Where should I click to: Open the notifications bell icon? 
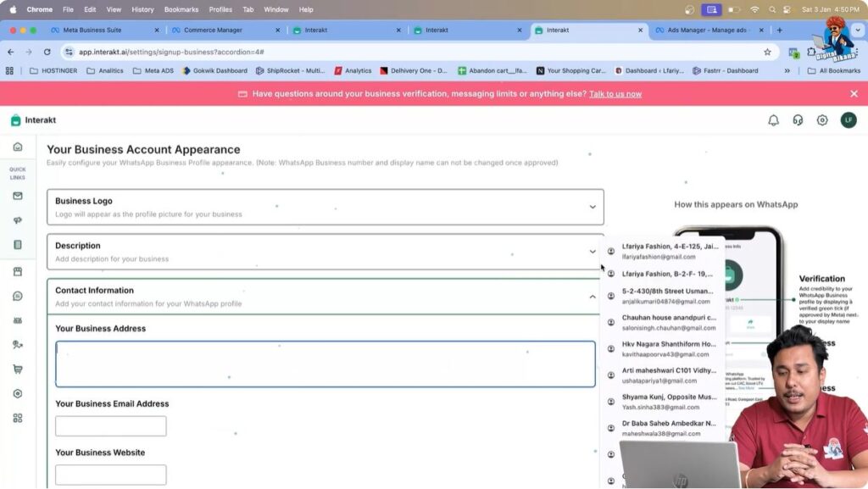773,120
